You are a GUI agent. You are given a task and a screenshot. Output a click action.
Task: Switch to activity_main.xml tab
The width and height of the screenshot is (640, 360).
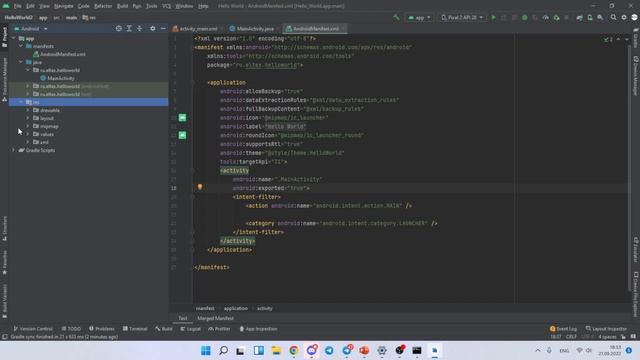click(x=195, y=29)
